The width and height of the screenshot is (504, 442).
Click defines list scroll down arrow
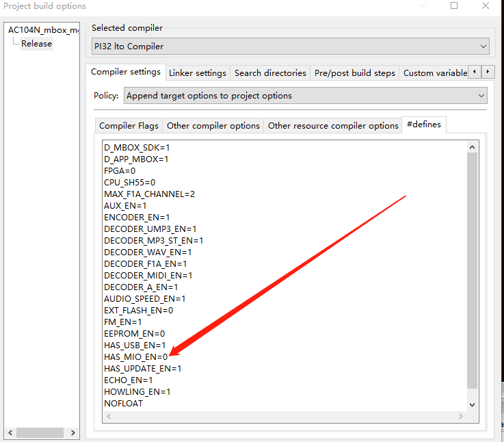(472, 404)
